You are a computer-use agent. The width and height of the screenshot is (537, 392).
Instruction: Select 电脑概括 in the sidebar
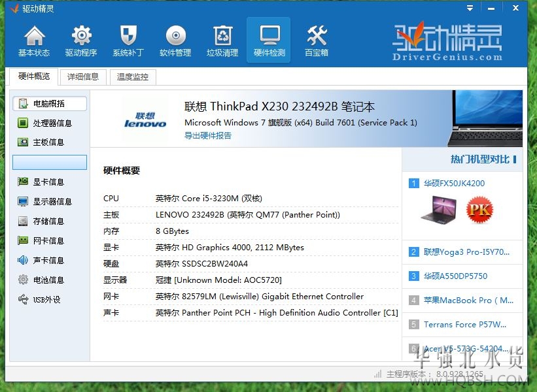50,104
